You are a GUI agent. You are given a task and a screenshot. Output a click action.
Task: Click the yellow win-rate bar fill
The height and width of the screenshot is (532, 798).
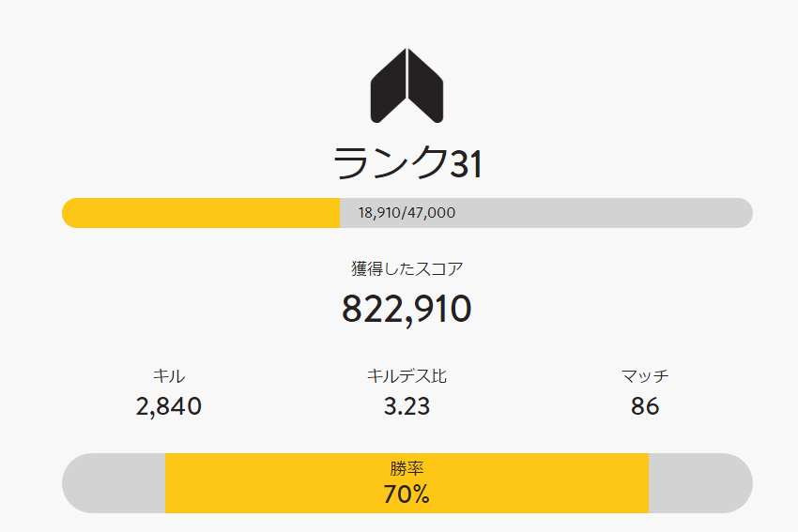tap(407, 483)
